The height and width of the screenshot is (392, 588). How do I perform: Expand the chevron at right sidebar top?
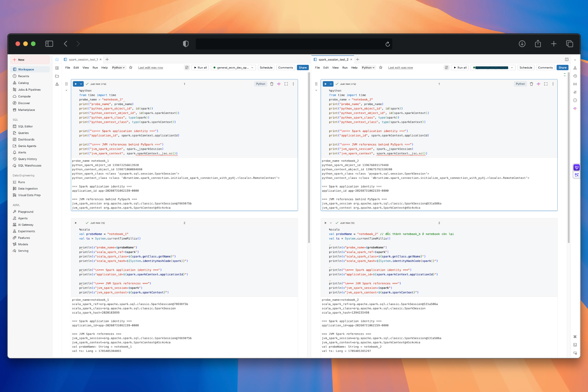click(x=575, y=60)
